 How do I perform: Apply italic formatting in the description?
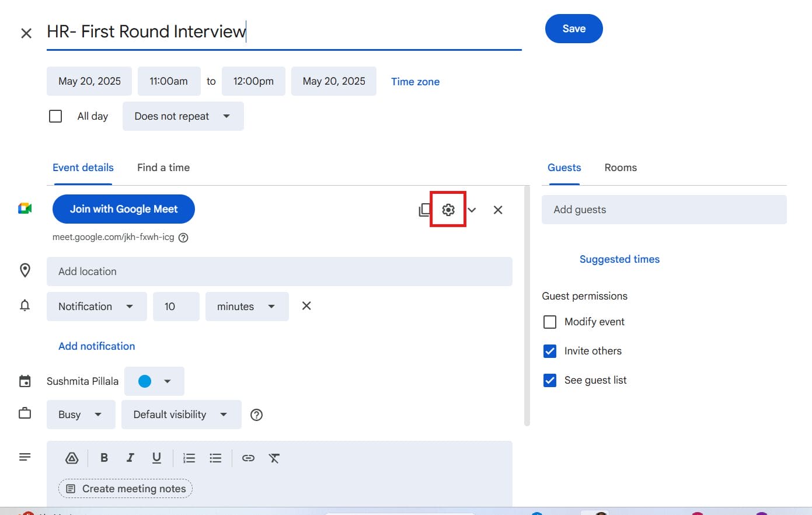(x=130, y=458)
